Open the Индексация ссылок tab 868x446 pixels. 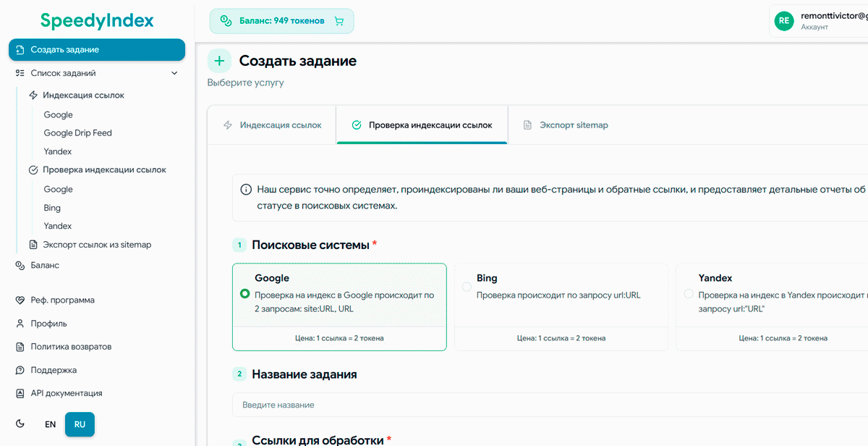(x=280, y=125)
